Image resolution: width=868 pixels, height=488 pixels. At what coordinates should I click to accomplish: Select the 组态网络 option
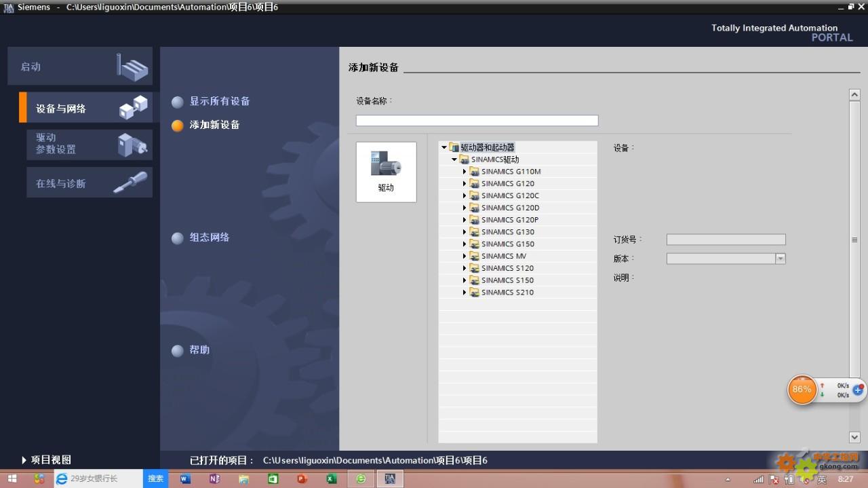[209, 238]
